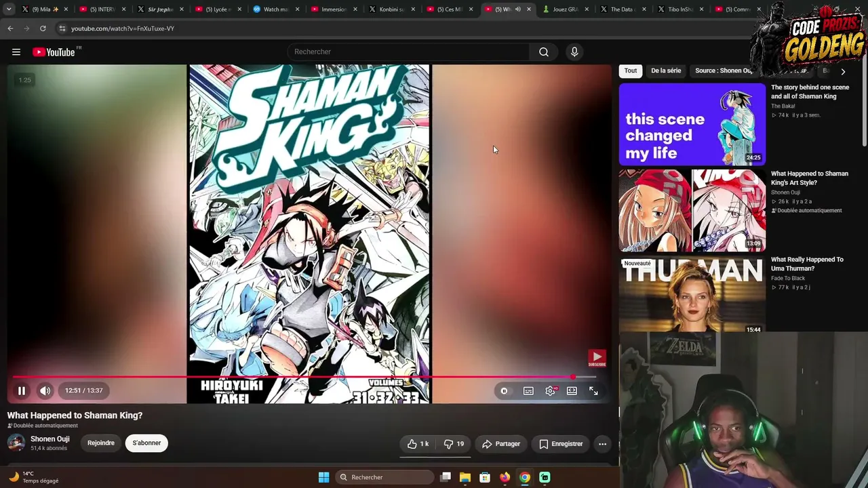Open the tab search dropdown
Image resolution: width=868 pixels, height=488 pixels.
pos(9,9)
